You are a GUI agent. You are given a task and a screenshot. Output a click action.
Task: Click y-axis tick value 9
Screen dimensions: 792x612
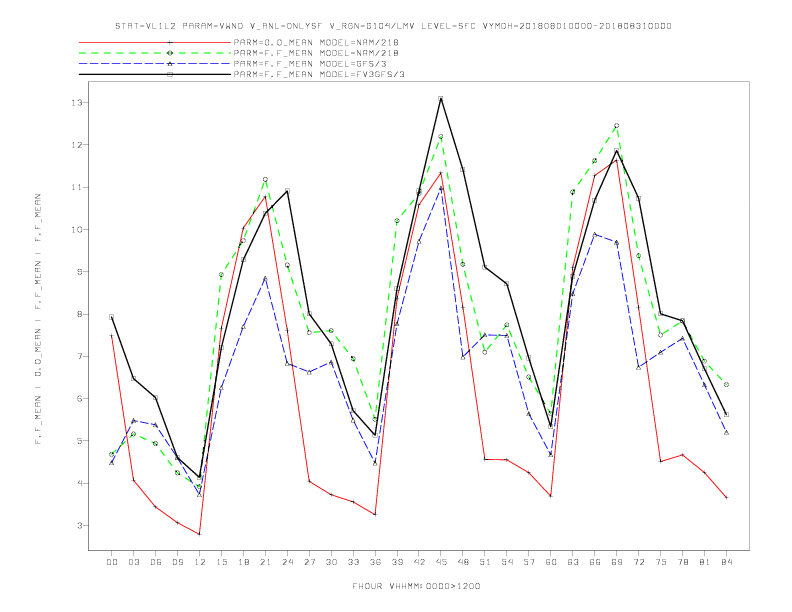tap(80, 272)
